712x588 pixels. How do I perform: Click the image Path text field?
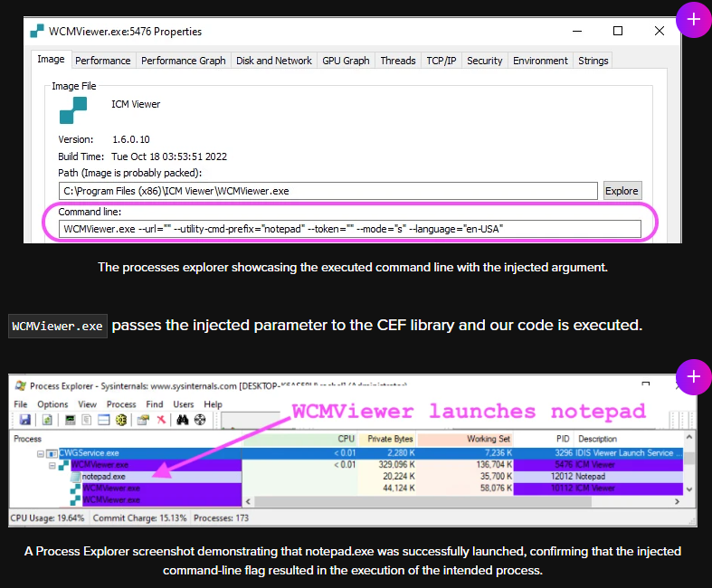tap(328, 191)
